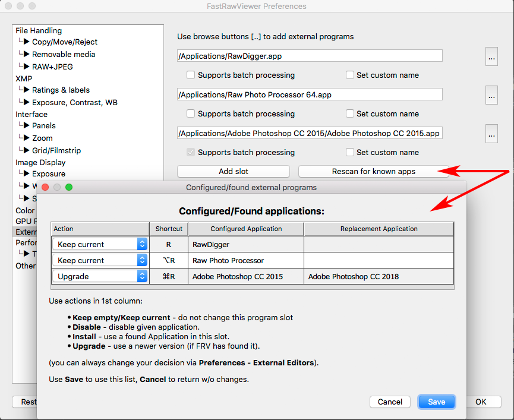
Task: Toggle Set custom name for Adobe Photoshop
Action: click(350, 152)
